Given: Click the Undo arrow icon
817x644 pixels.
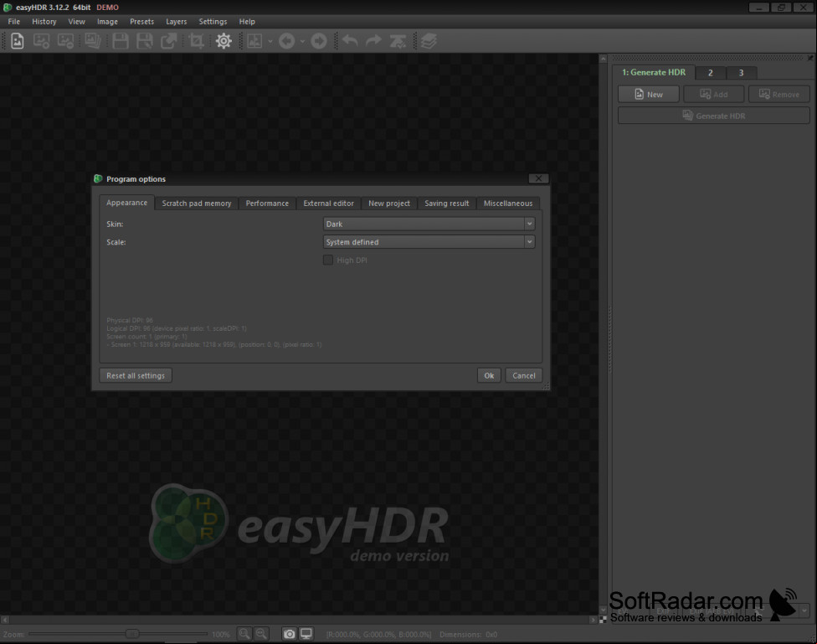Looking at the screenshot, I should [350, 41].
